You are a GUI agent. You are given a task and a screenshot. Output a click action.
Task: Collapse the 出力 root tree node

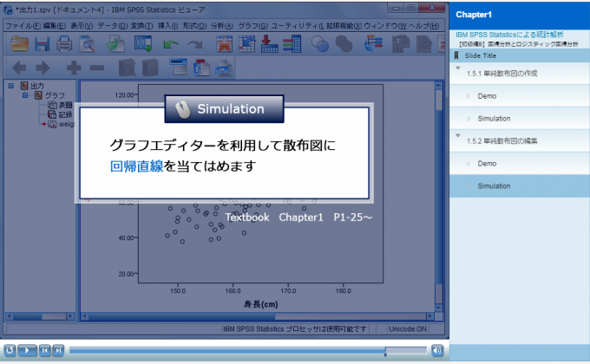[x=11, y=86]
